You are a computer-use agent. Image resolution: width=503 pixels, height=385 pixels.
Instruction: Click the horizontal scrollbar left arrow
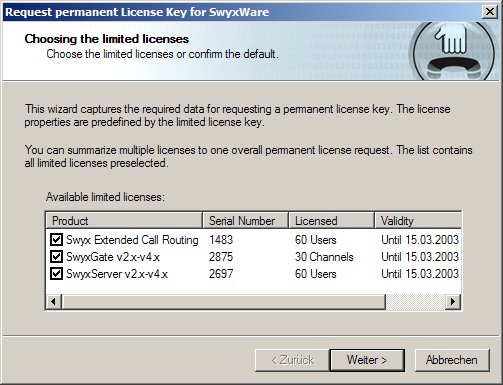click(53, 302)
